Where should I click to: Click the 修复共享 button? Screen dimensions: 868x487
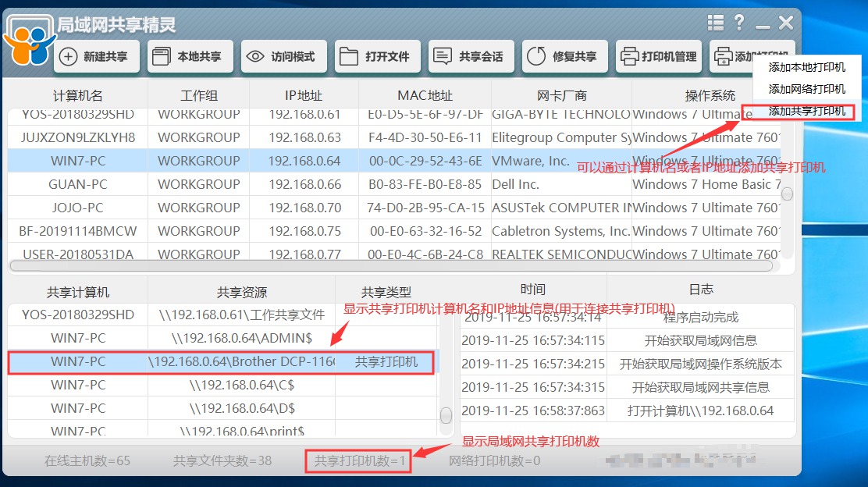point(564,56)
